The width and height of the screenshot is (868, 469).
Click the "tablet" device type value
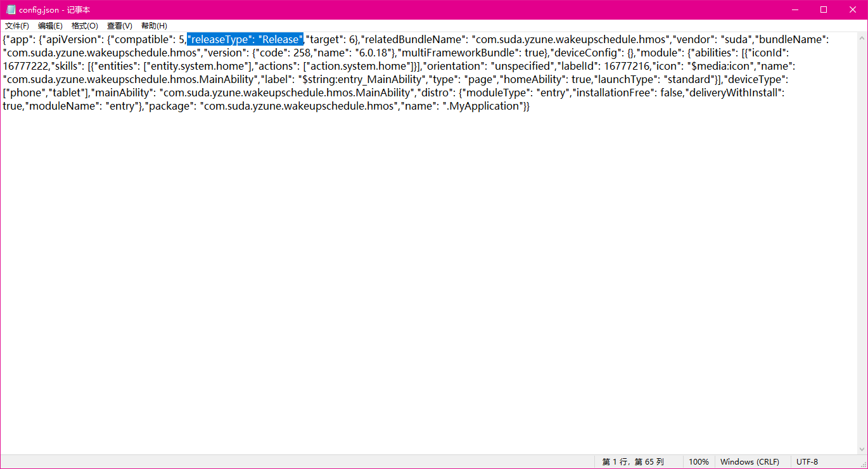67,93
